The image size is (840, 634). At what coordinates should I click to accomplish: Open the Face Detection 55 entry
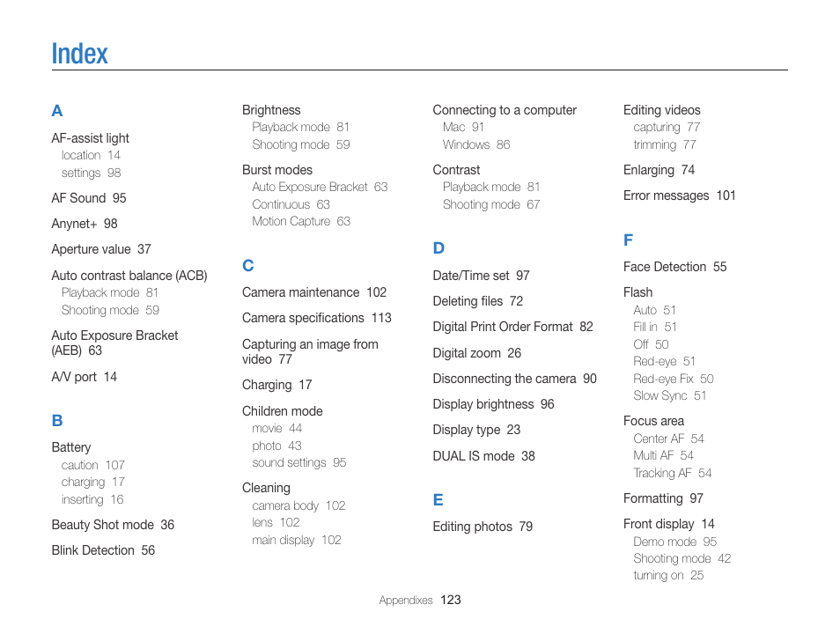[675, 267]
